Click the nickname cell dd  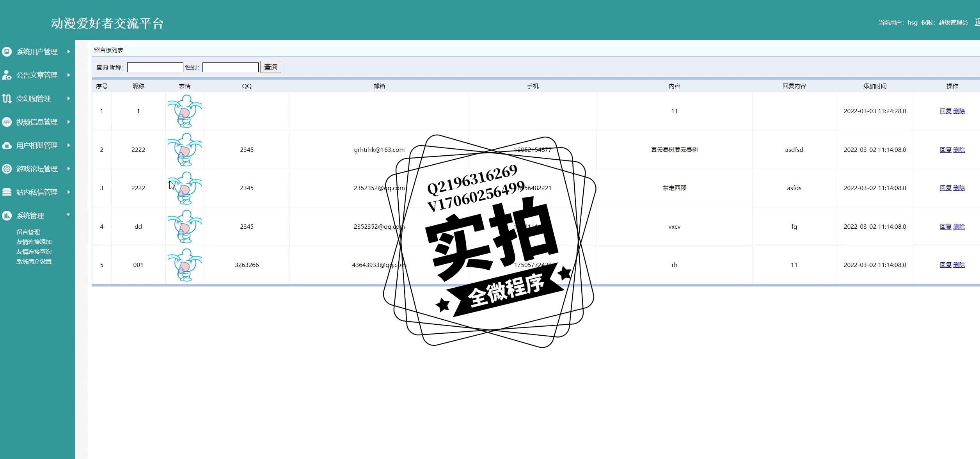[138, 227]
